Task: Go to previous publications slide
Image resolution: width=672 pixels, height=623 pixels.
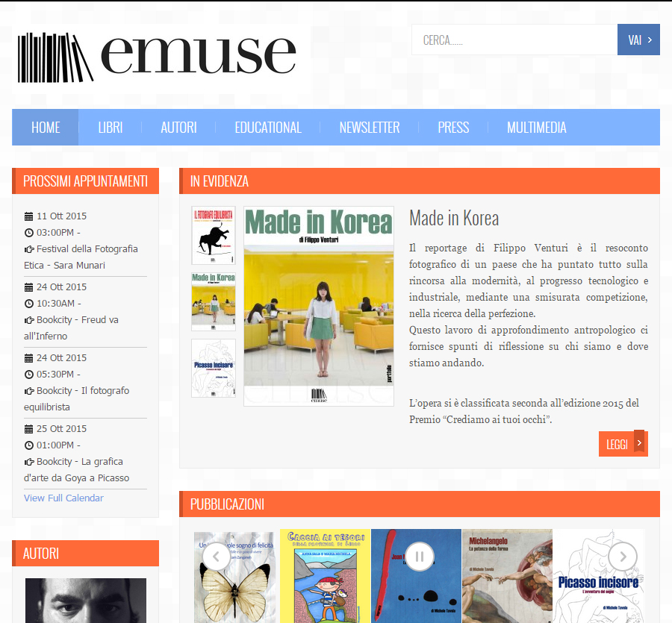Action: [216, 556]
